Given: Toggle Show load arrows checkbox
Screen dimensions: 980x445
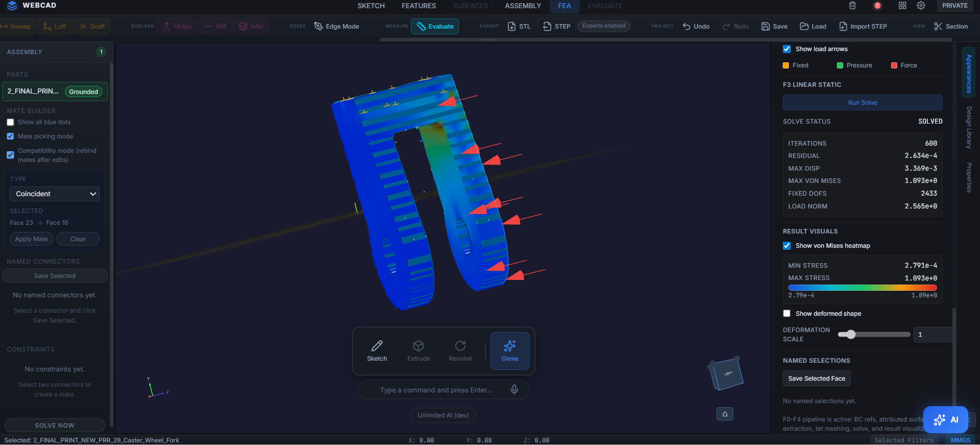Looking at the screenshot, I should point(787,49).
